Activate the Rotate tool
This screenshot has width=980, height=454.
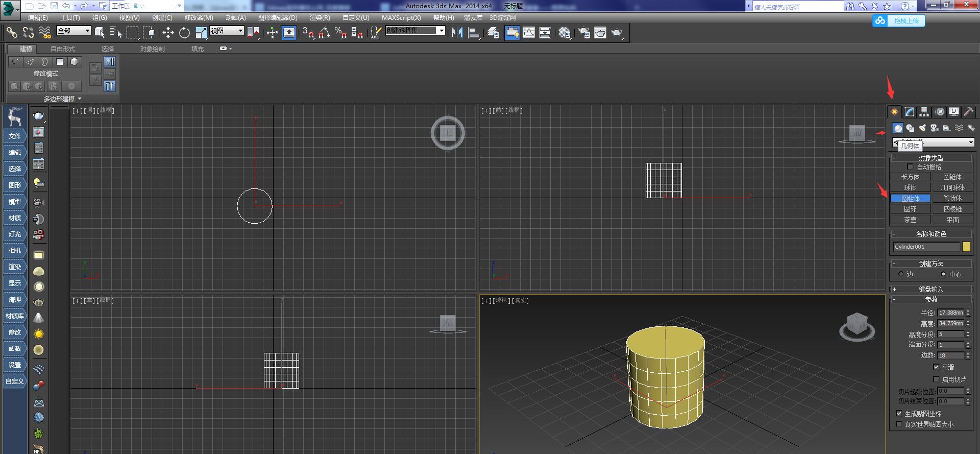(x=184, y=33)
